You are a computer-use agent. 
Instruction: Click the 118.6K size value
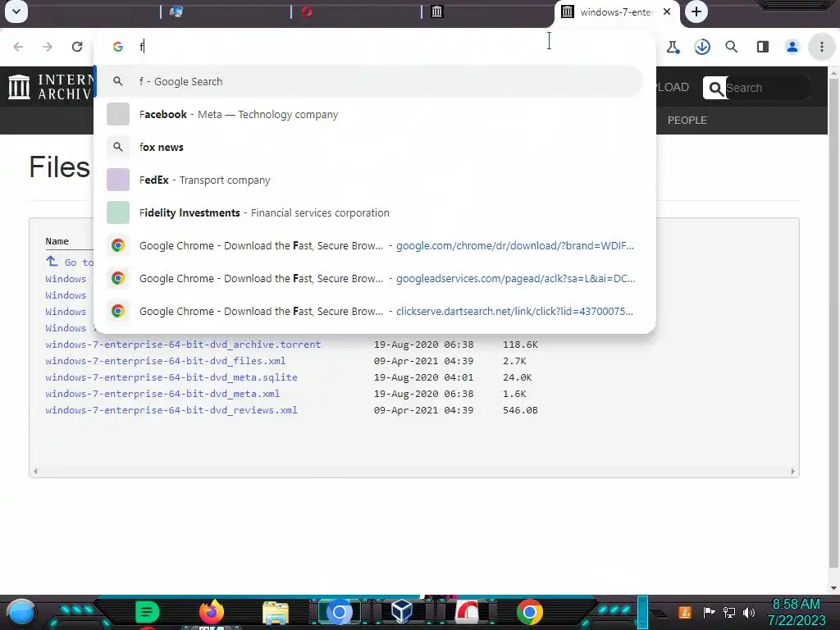click(520, 345)
